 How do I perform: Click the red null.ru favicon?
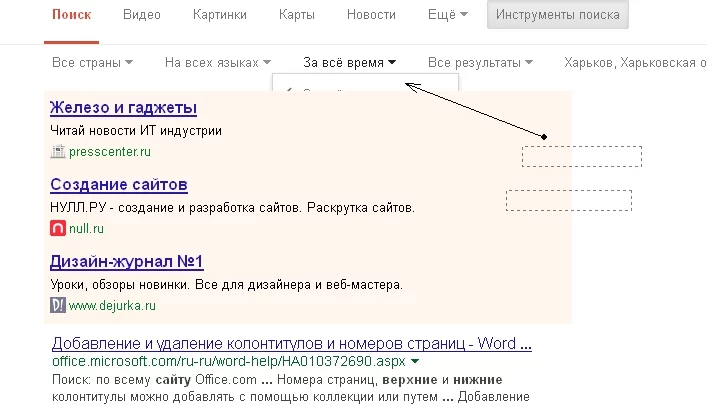[x=58, y=228]
